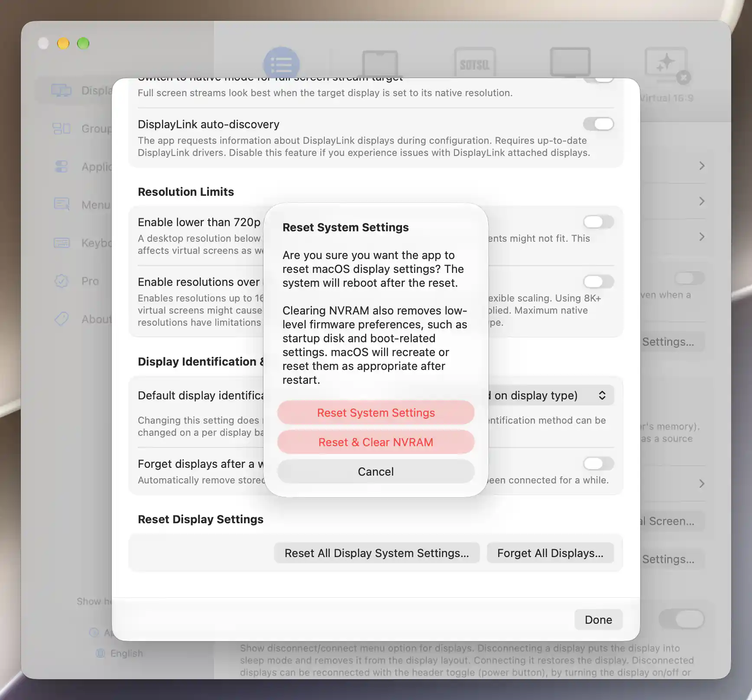Open Keyboard sidebar icon
The width and height of the screenshot is (752, 700).
(x=62, y=243)
